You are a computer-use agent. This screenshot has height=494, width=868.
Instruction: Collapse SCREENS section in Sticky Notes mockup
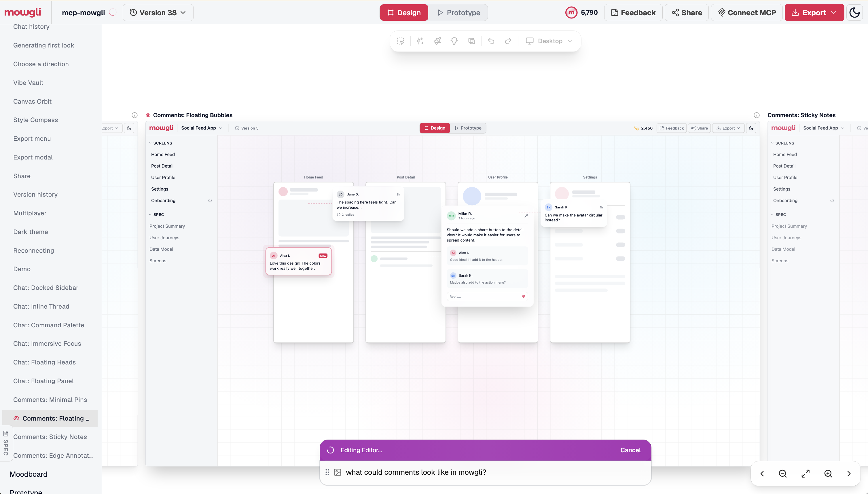(782, 143)
